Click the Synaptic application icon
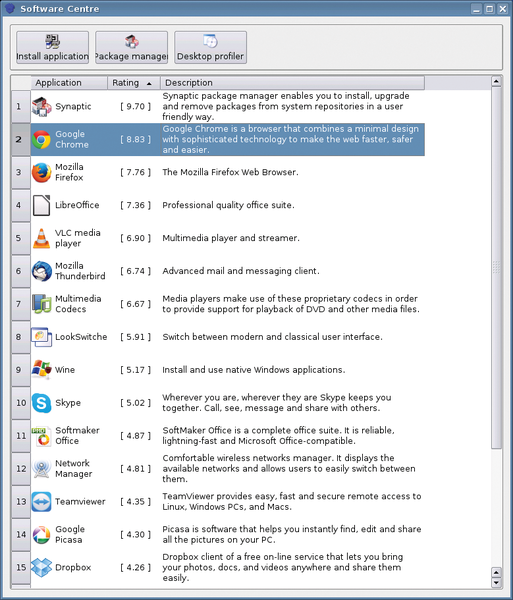 (x=41, y=106)
